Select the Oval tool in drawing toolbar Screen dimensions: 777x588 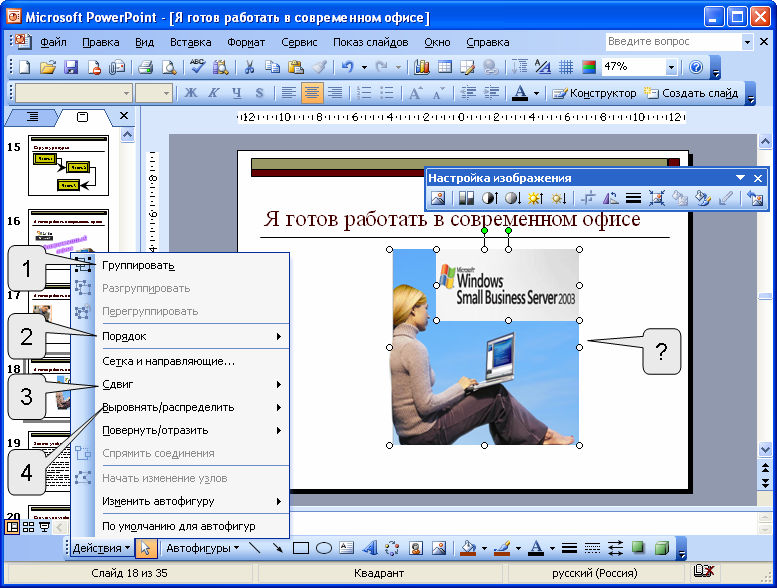coord(324,548)
